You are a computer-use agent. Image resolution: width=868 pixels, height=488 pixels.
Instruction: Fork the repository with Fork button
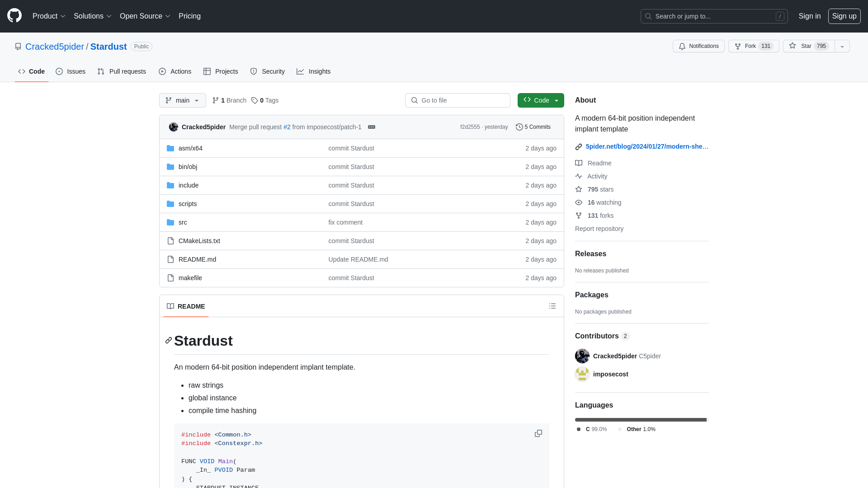[x=754, y=46]
